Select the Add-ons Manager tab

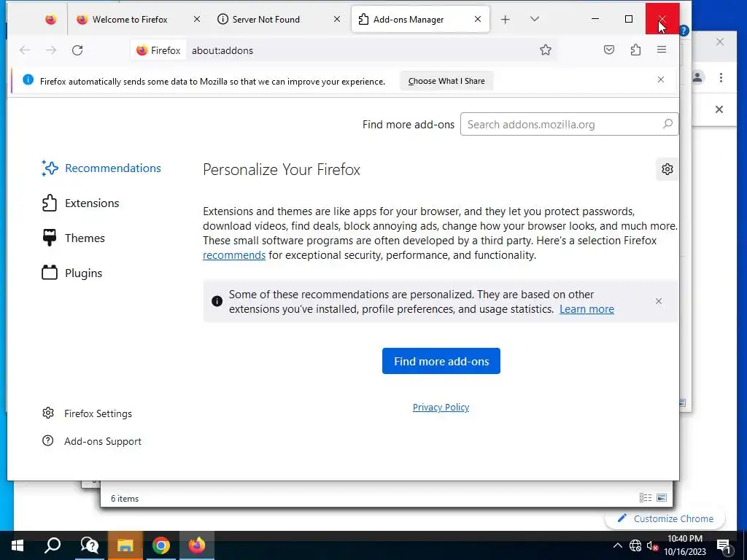[x=420, y=20]
